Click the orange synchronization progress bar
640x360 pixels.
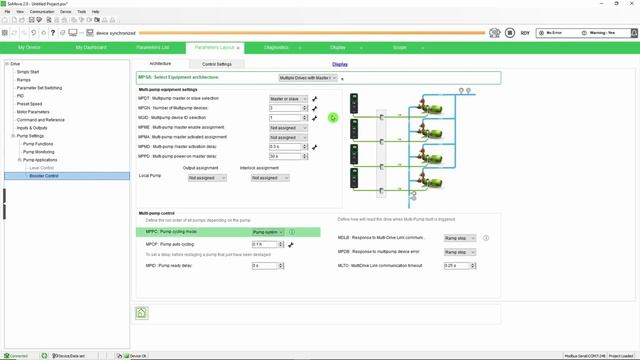(x=312, y=33)
